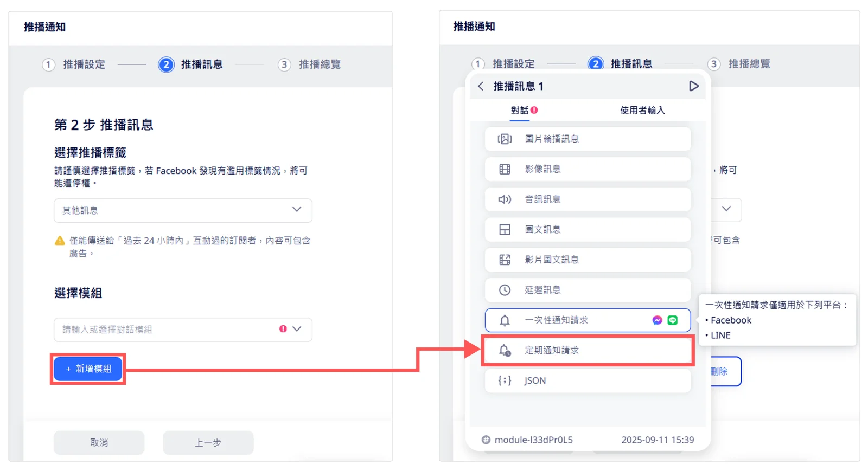The height and width of the screenshot is (471, 868).
Task: Click 取消 in the left window
Action: point(99,443)
